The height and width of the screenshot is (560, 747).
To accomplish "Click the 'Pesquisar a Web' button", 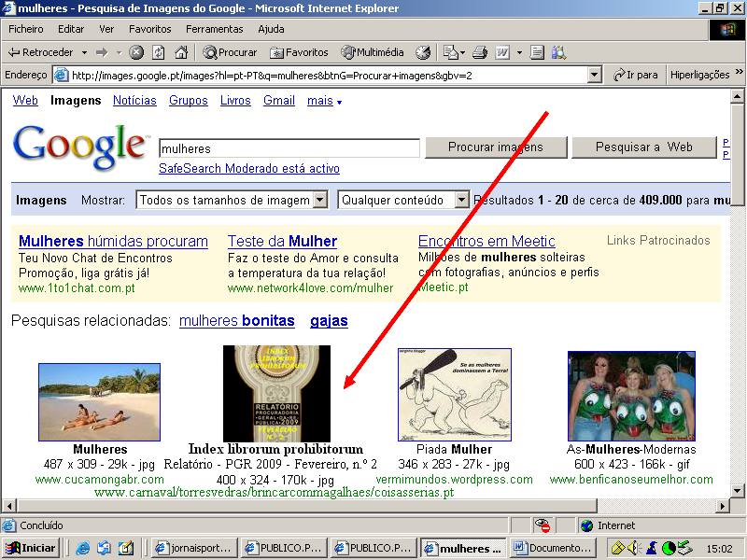I will click(x=643, y=147).
